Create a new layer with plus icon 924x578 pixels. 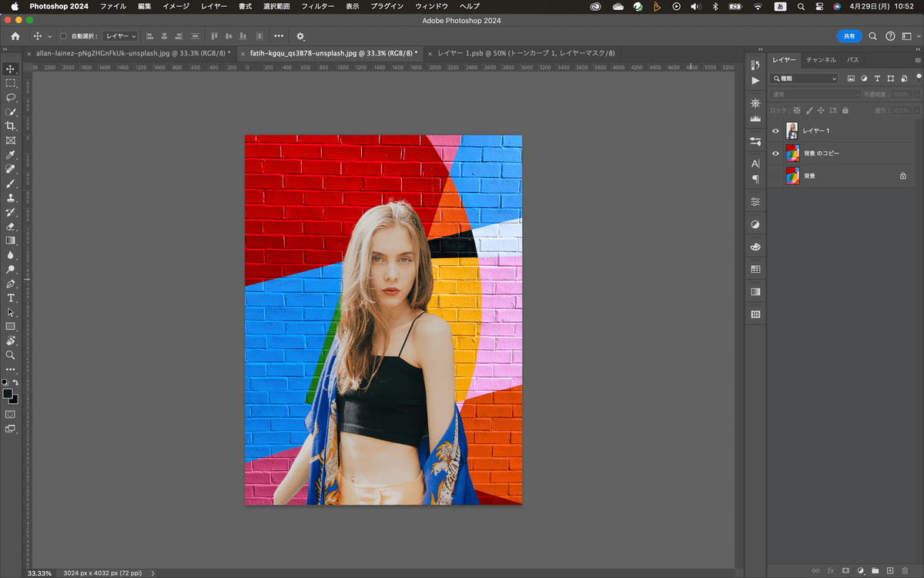point(890,570)
